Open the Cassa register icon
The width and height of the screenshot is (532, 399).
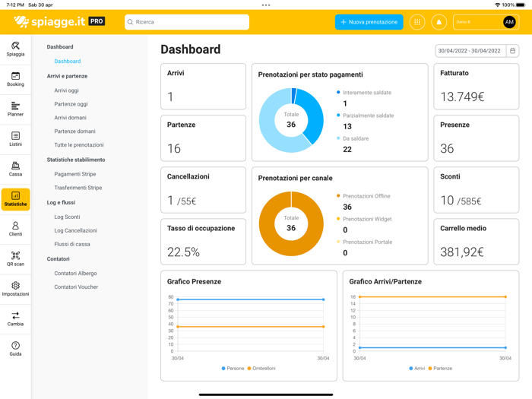point(15,169)
